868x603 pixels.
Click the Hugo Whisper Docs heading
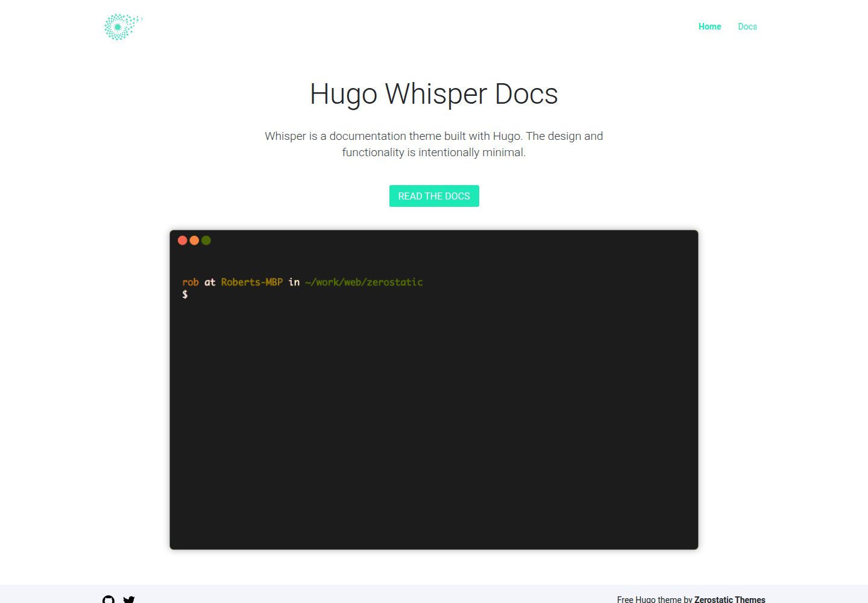(434, 94)
